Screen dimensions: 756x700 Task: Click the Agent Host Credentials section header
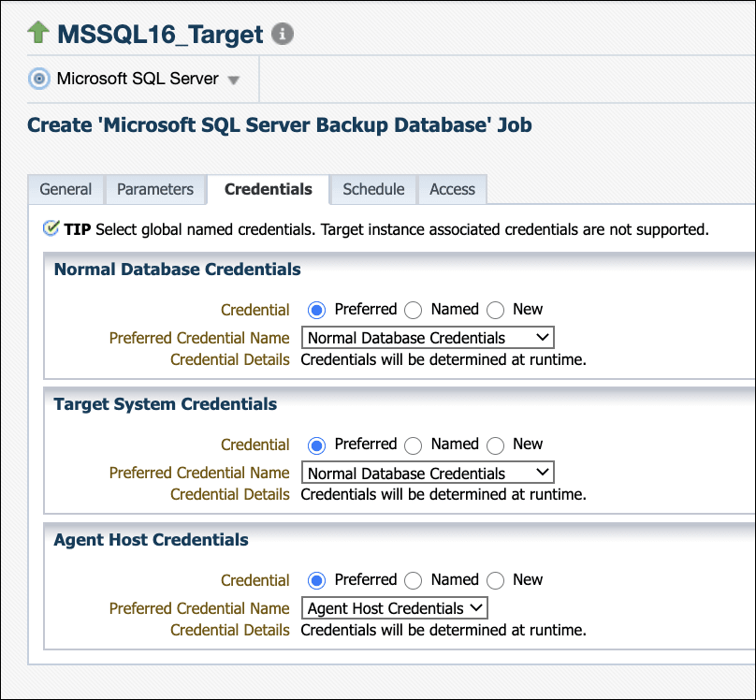151,539
